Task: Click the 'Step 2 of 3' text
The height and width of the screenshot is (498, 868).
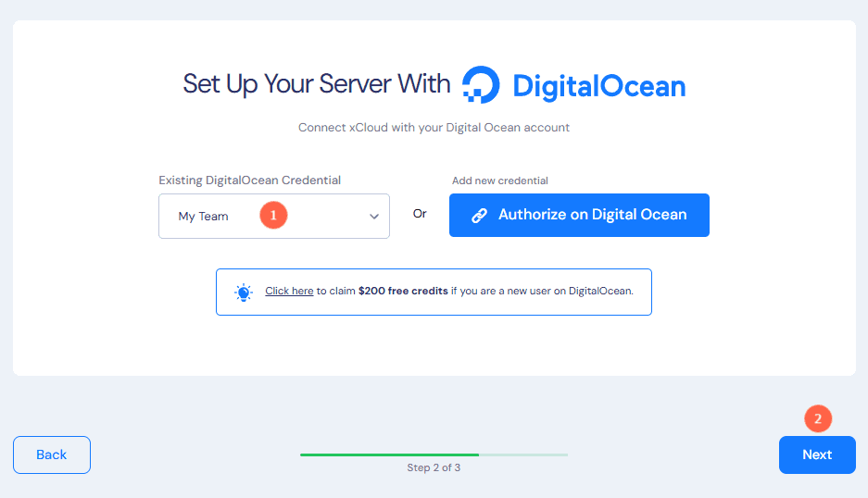Action: [x=434, y=467]
